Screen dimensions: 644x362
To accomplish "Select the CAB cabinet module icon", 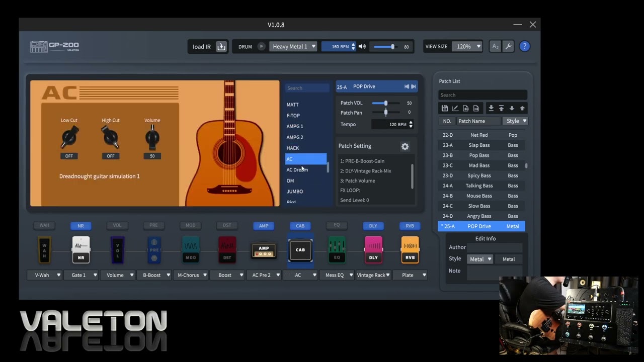I will (300, 250).
